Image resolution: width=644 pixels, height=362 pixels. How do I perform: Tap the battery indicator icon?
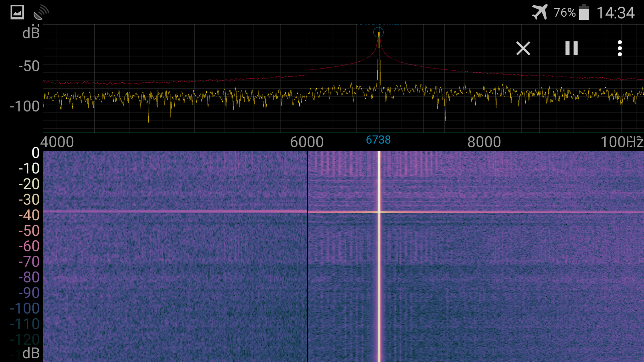click(584, 13)
